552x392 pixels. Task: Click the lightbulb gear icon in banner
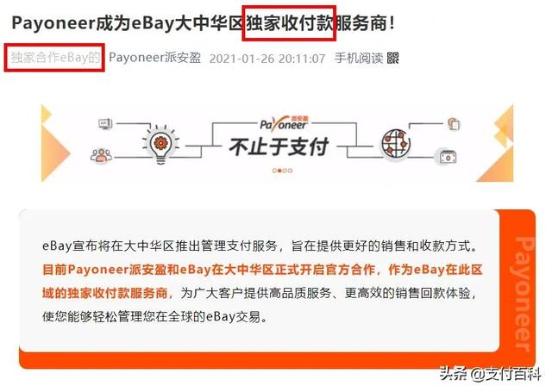tap(161, 145)
